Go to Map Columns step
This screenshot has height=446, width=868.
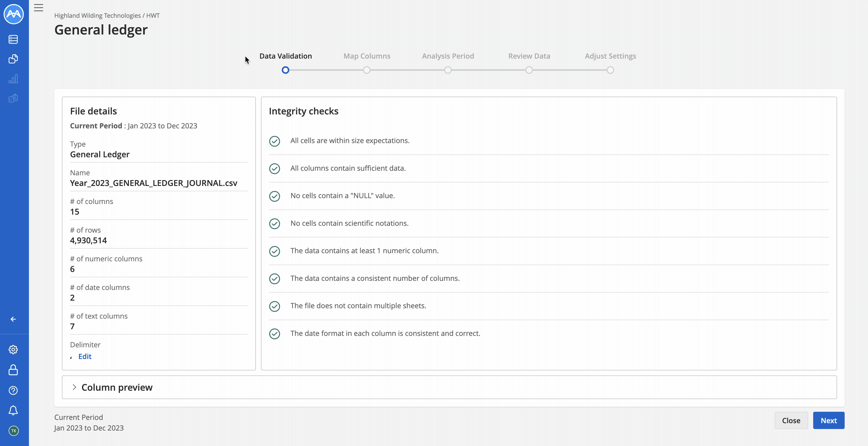(366, 56)
